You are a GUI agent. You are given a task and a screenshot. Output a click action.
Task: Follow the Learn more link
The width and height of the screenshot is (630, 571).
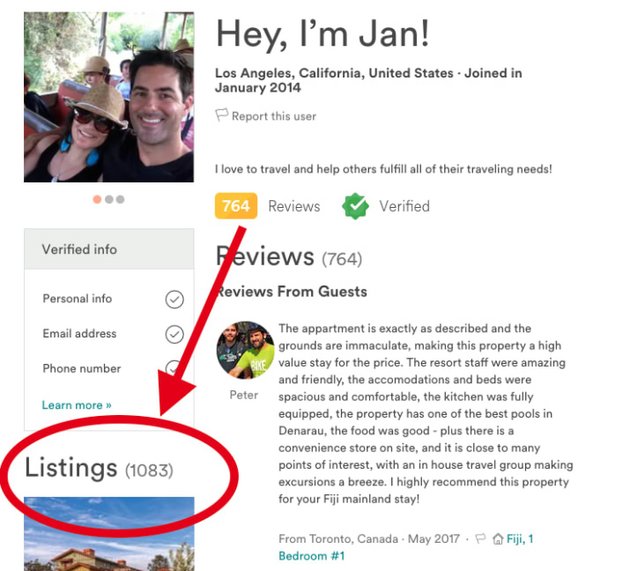click(x=77, y=405)
